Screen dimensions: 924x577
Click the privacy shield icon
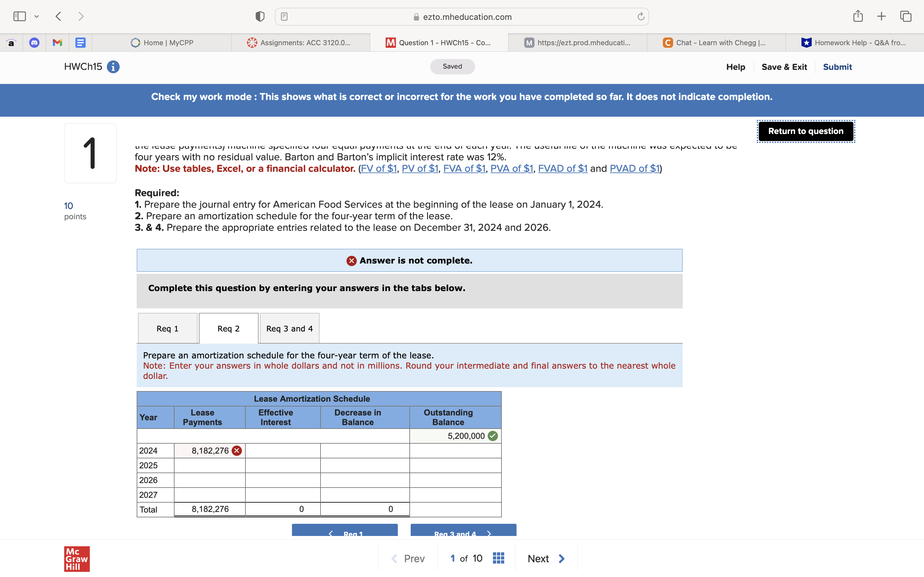260,16
